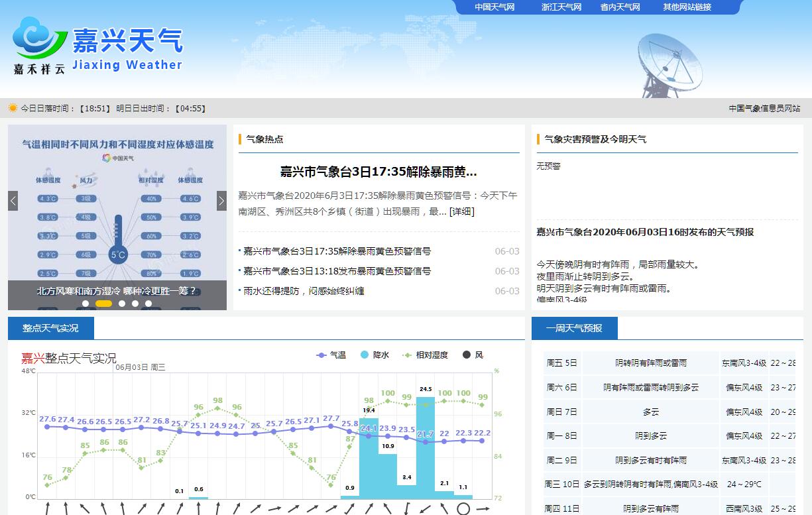The image size is (812, 515).
Task: Select the first carousel indicator dot
Action: (x=86, y=304)
